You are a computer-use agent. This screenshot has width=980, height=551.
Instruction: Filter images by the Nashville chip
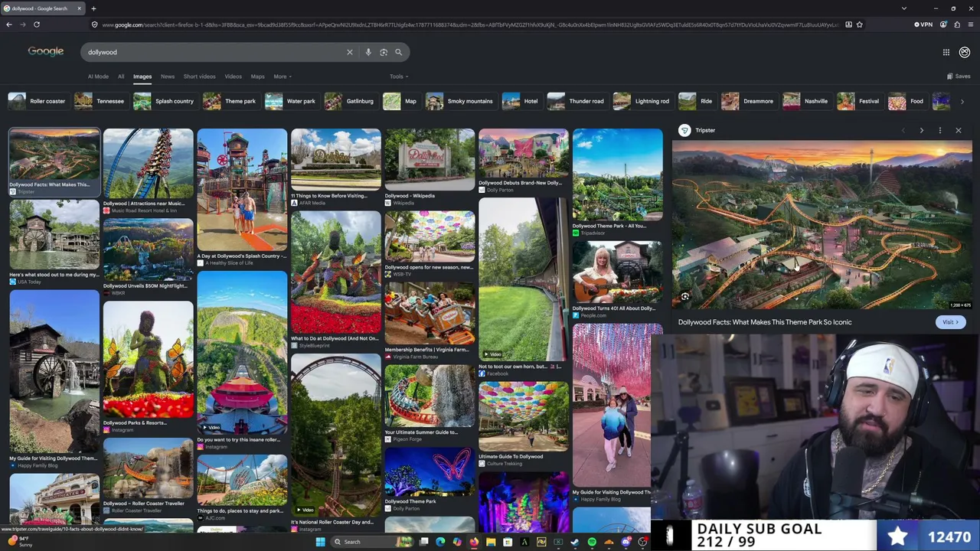806,101
